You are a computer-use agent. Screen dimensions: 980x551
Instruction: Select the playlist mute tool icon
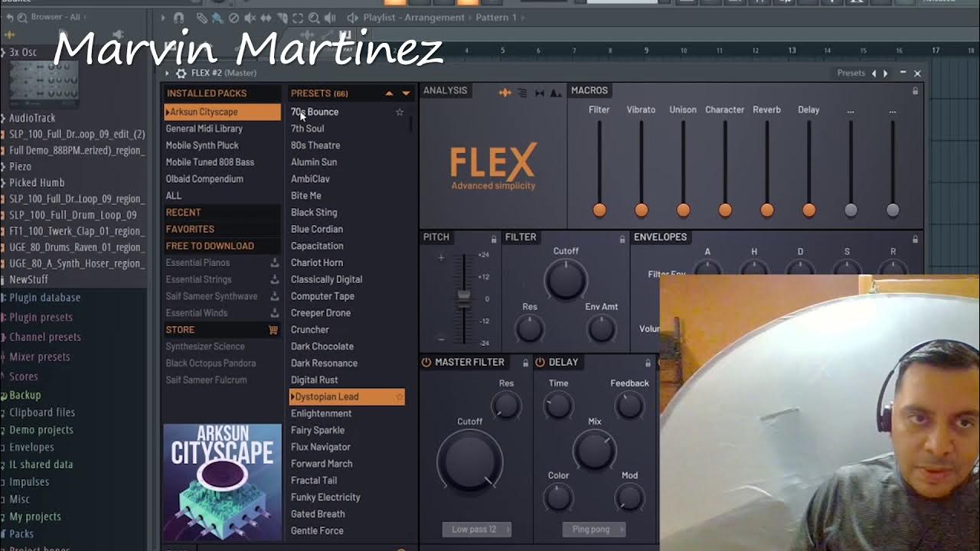coord(250,18)
